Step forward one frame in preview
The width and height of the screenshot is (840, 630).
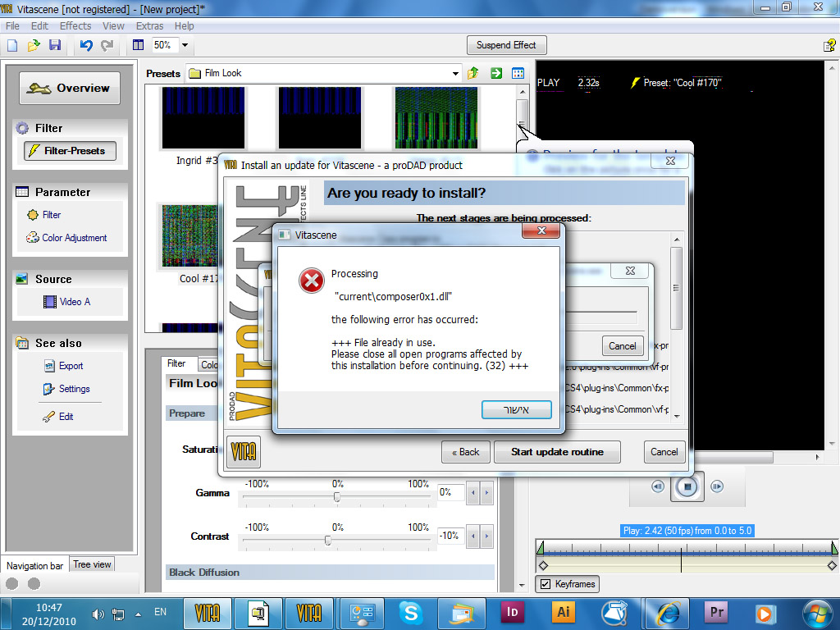click(717, 486)
